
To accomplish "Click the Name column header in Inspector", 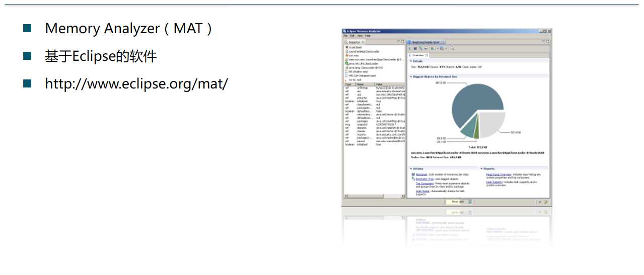I will pos(365,84).
